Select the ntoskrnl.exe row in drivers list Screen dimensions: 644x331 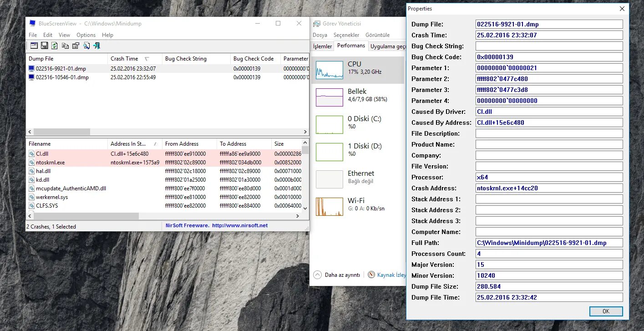click(164, 163)
